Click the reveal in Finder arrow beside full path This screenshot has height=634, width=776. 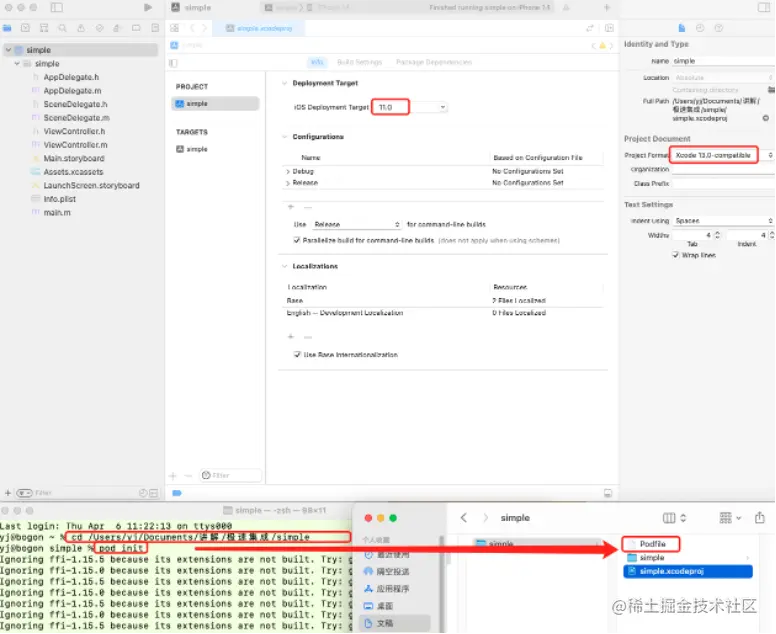tap(766, 118)
